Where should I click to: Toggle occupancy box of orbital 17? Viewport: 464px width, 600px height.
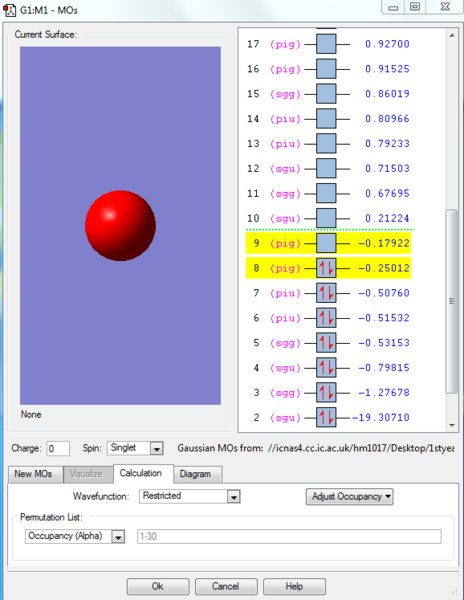(326, 44)
